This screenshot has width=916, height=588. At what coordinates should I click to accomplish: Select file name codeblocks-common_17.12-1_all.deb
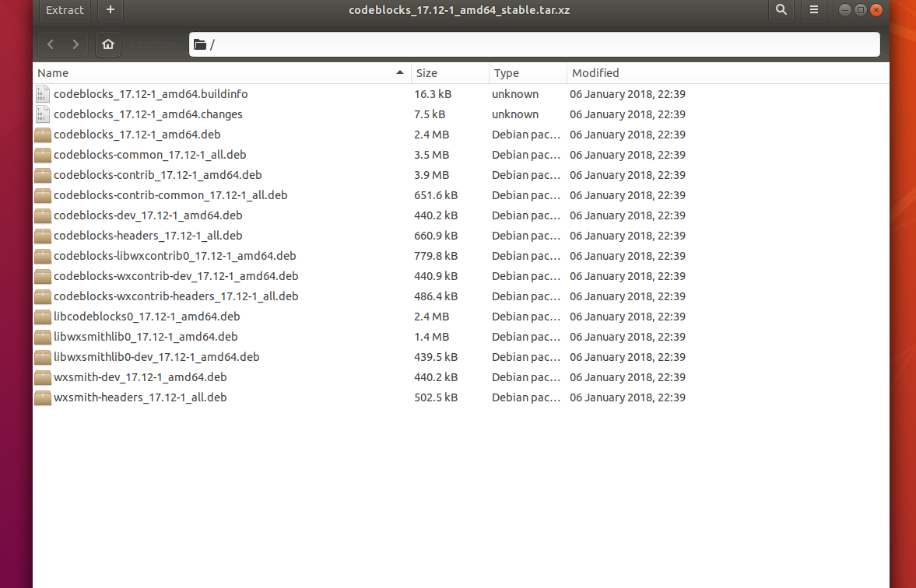[x=150, y=155]
